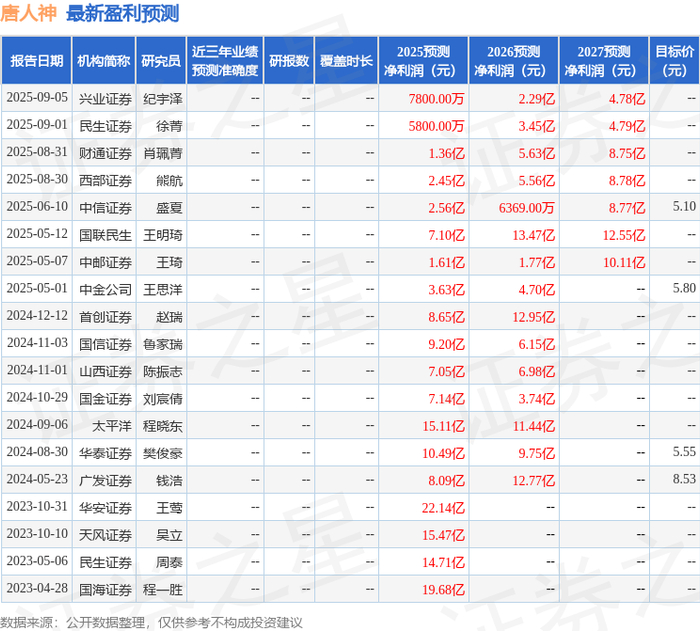Select the 首创证券 institution cell
Viewport: 700px width, 631px height.
pyautogui.click(x=105, y=317)
